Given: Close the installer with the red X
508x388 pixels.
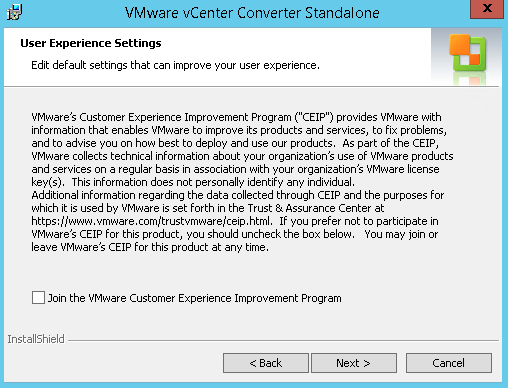Looking at the screenshot, I should click(487, 9).
